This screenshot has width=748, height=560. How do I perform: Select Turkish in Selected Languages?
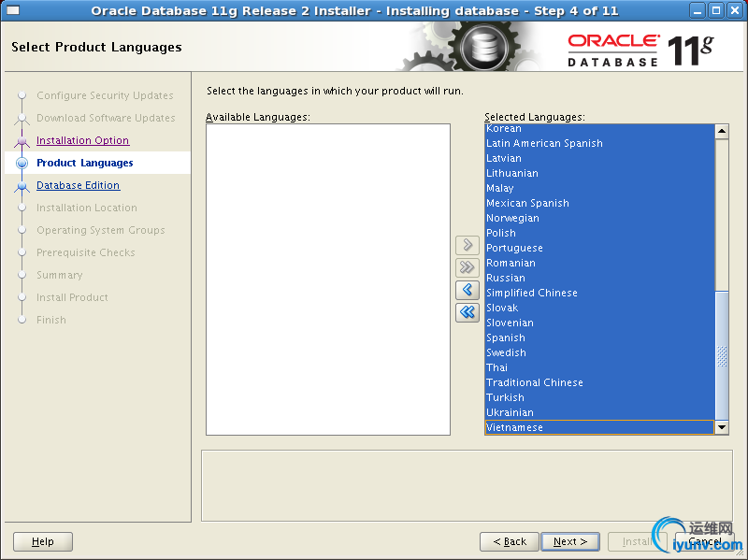(599, 397)
